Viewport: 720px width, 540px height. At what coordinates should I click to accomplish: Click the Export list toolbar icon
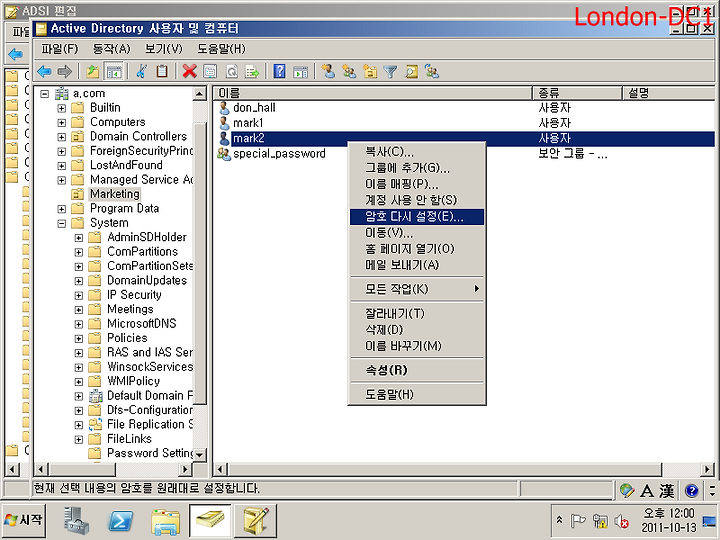252,71
